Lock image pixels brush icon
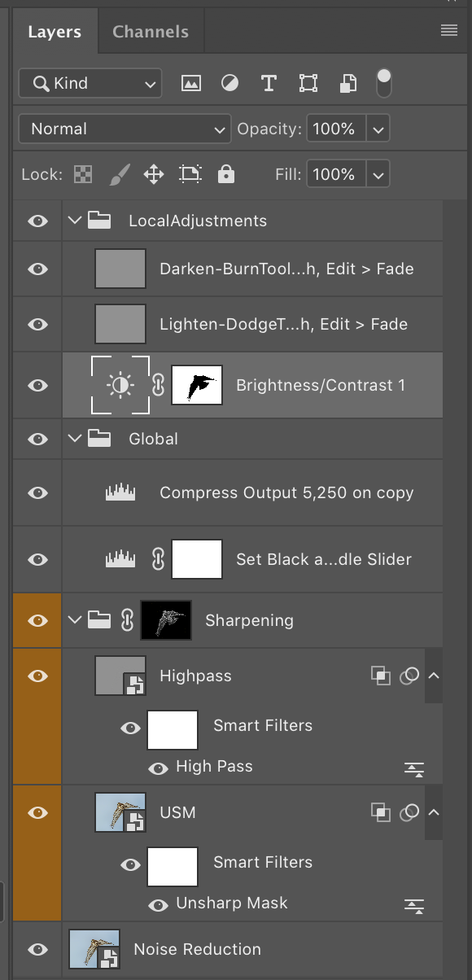The height and width of the screenshot is (980, 472). 119,173
